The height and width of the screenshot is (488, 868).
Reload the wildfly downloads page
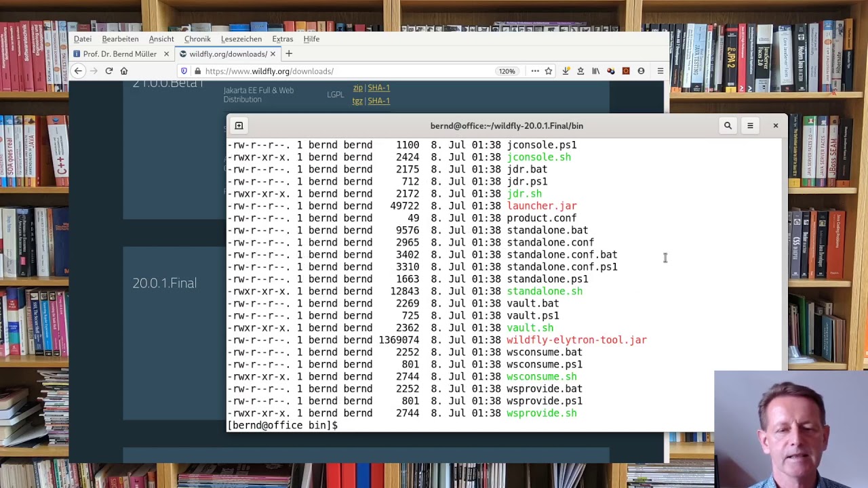coord(108,71)
